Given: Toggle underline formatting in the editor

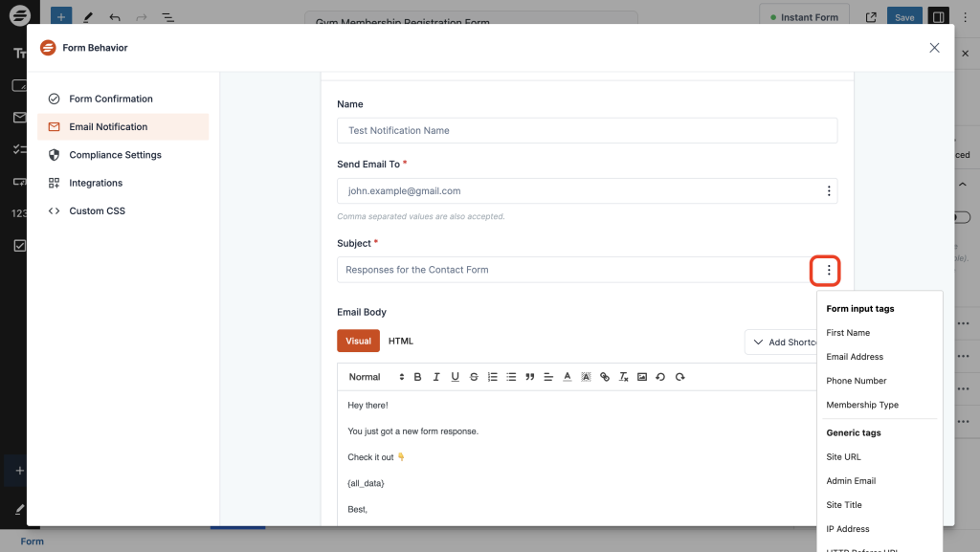Looking at the screenshot, I should point(455,377).
